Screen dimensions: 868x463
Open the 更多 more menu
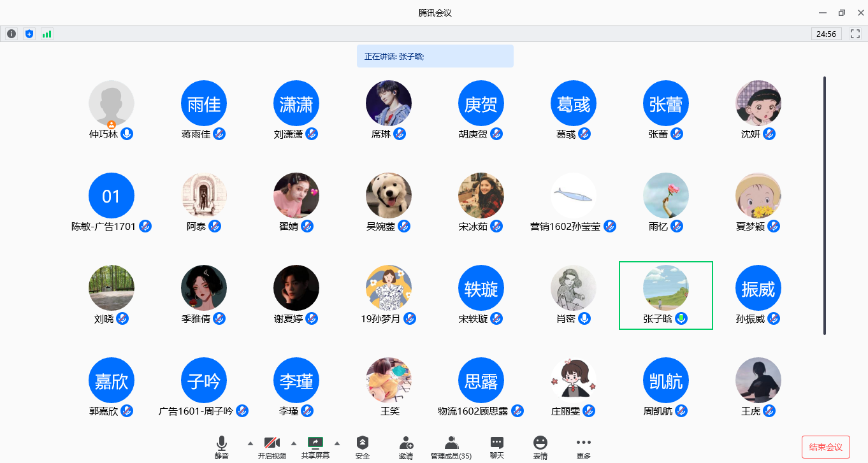tap(583, 447)
